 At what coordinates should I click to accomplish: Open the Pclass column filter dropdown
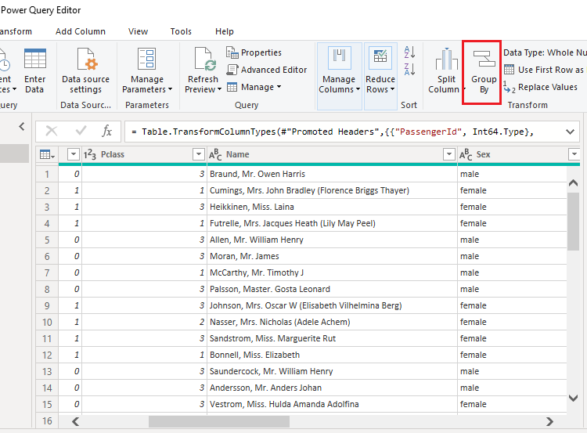[198, 154]
